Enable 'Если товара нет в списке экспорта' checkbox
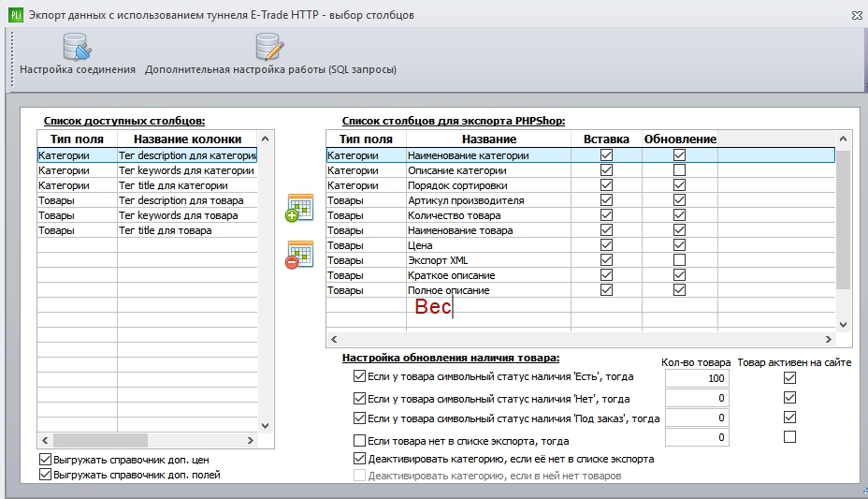868x499 pixels. [x=359, y=441]
